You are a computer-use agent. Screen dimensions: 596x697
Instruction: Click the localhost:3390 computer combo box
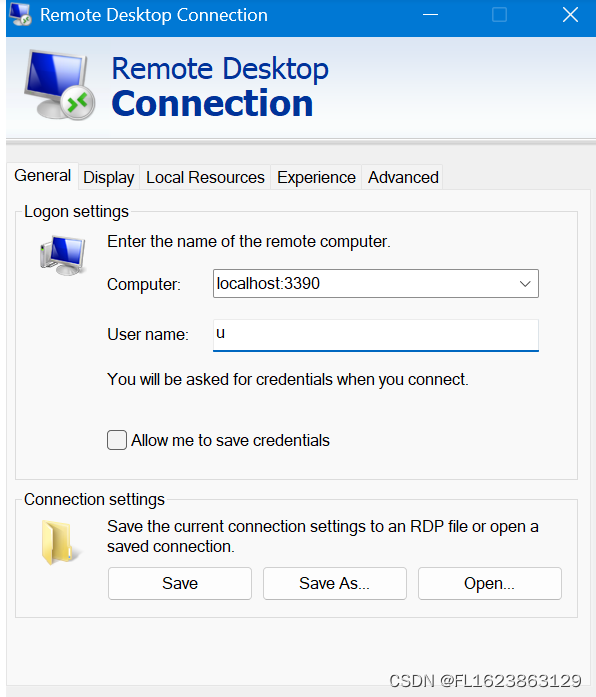pos(376,284)
